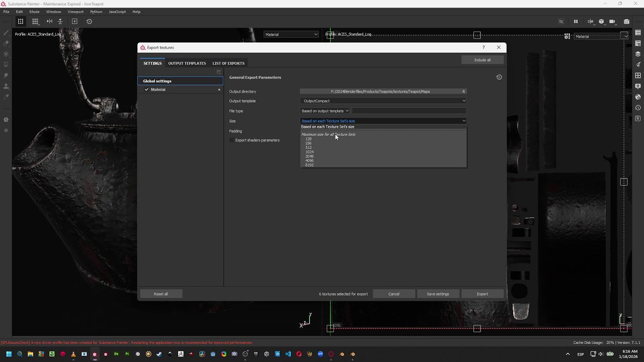This screenshot has height=362, width=644.
Task: Select the Eraser tool in left sidebar
Action: point(6,43)
